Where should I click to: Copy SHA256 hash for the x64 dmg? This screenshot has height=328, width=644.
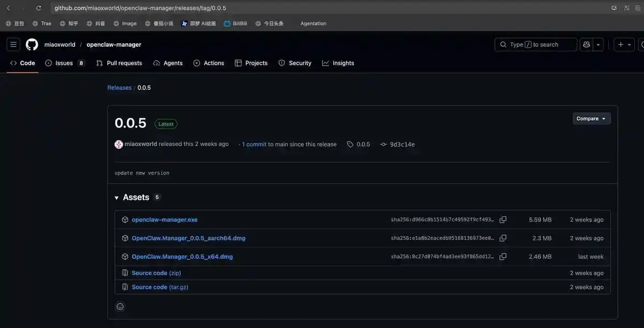pyautogui.click(x=503, y=257)
